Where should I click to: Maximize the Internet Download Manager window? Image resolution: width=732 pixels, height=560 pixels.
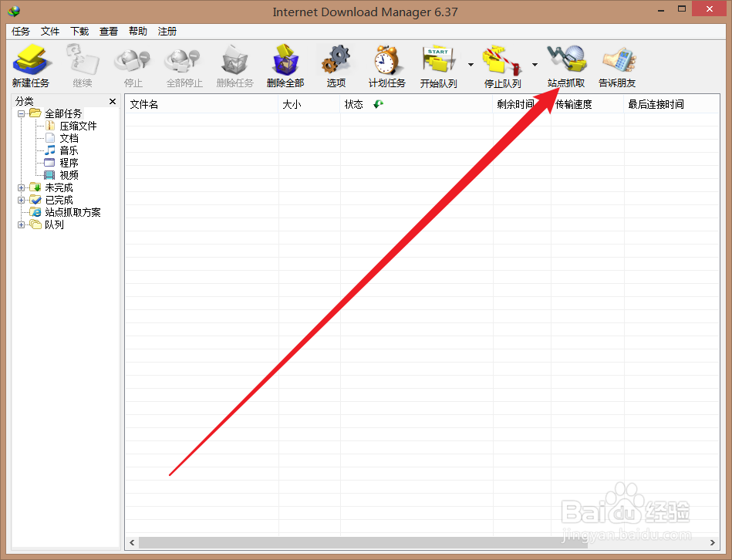click(682, 8)
